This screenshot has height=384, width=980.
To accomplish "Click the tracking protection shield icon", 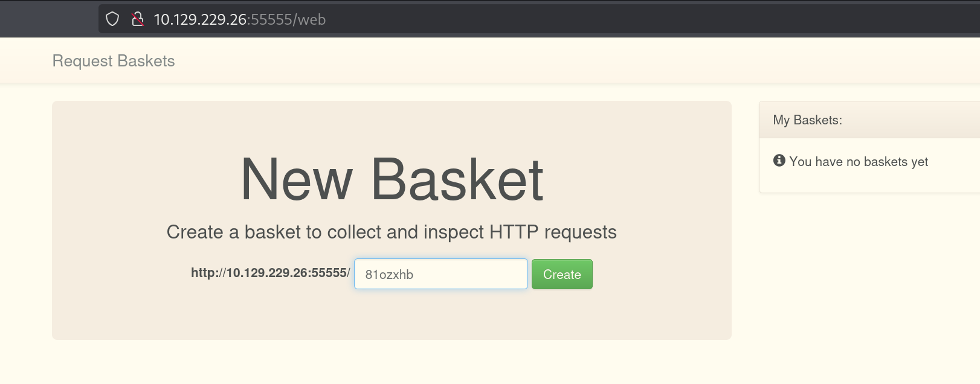I will point(112,19).
